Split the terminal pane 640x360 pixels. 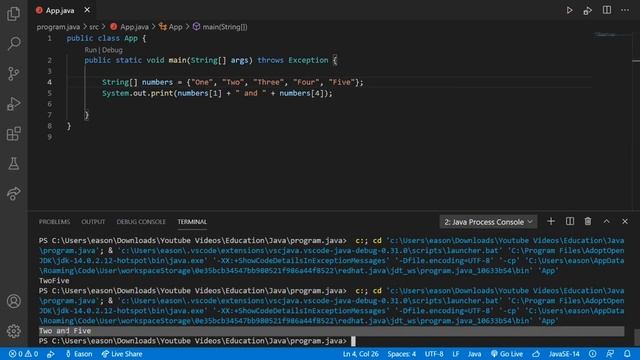point(570,221)
